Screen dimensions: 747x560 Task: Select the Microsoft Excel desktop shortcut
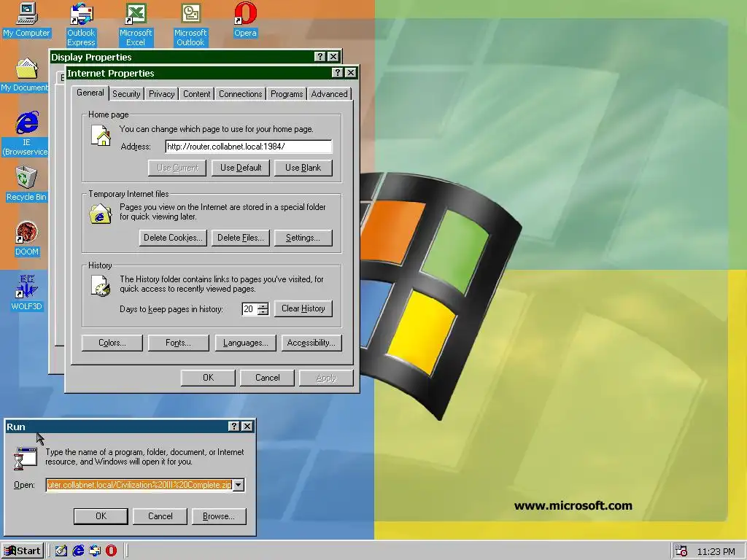tap(136, 25)
